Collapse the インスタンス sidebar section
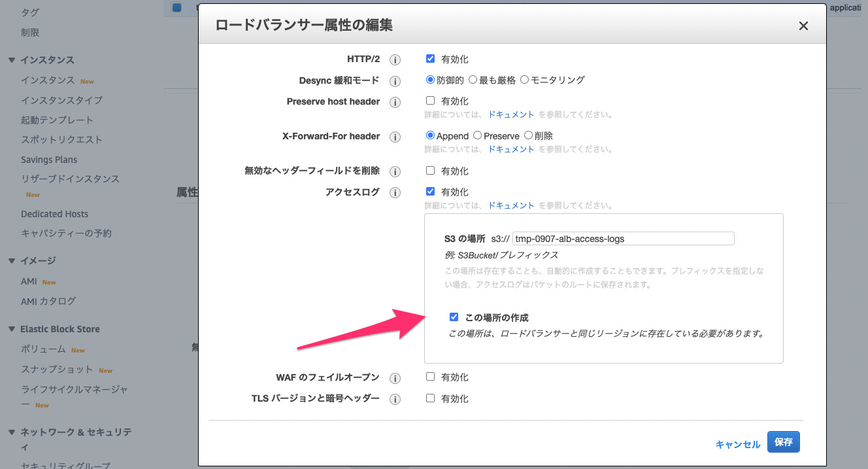 (x=12, y=60)
